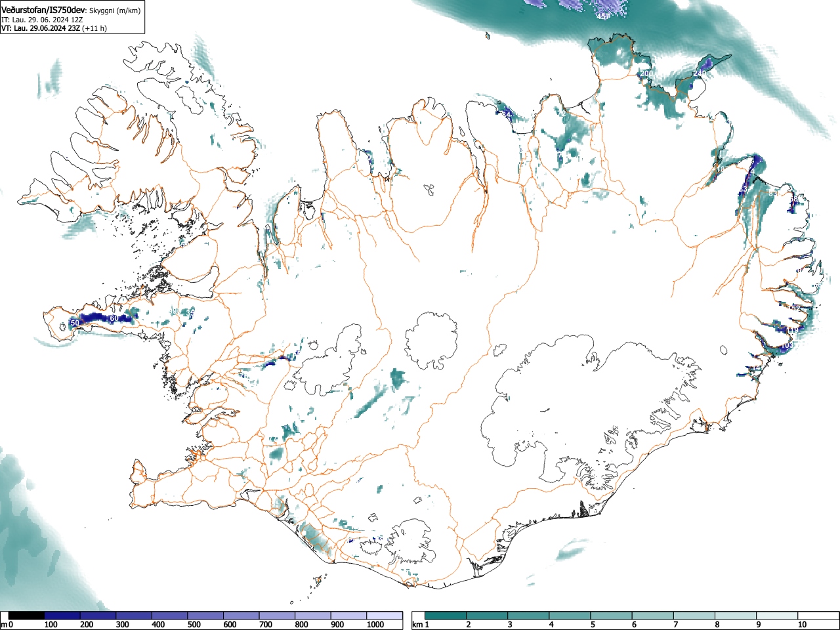Pick the 1–2 km dark teal swatch
Image resolution: width=840 pixels, height=630 pixels.
click(x=446, y=616)
